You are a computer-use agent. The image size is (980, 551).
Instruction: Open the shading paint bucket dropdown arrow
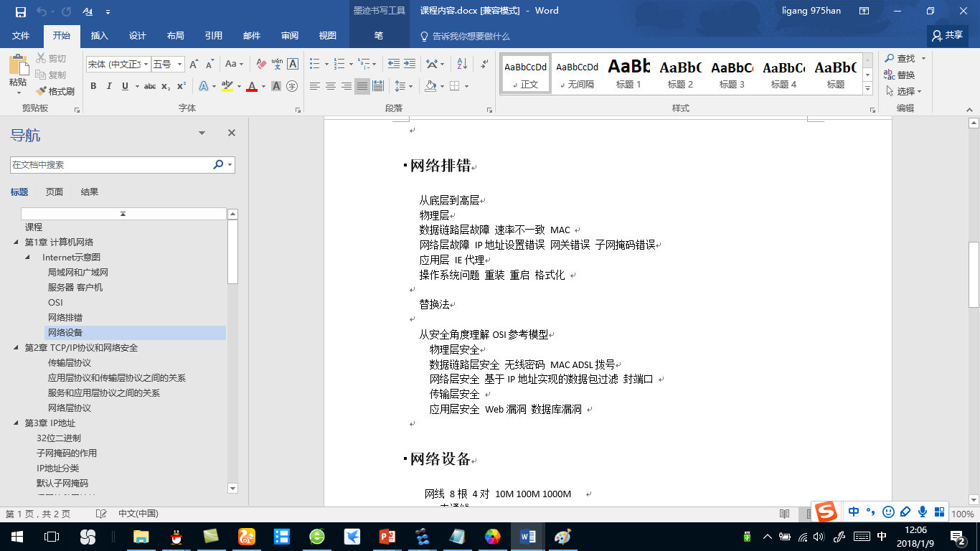click(x=443, y=86)
